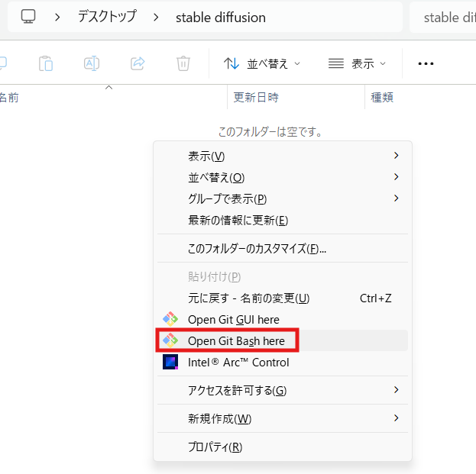
Task: Click the rename icon in toolbar
Action: click(92, 63)
